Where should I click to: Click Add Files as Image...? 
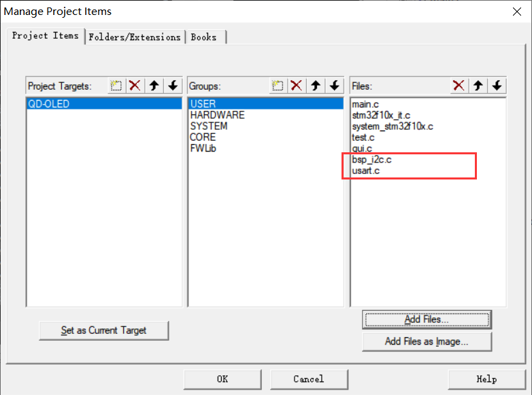[427, 341]
